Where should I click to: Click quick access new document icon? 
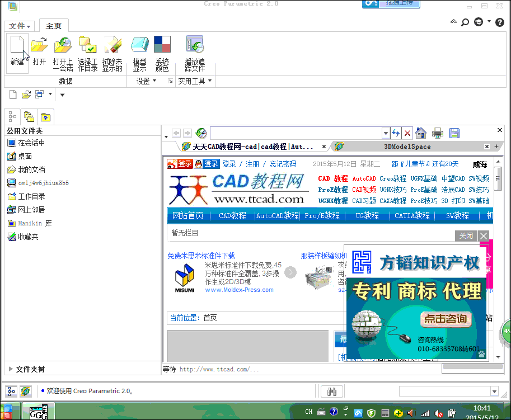coord(13,95)
